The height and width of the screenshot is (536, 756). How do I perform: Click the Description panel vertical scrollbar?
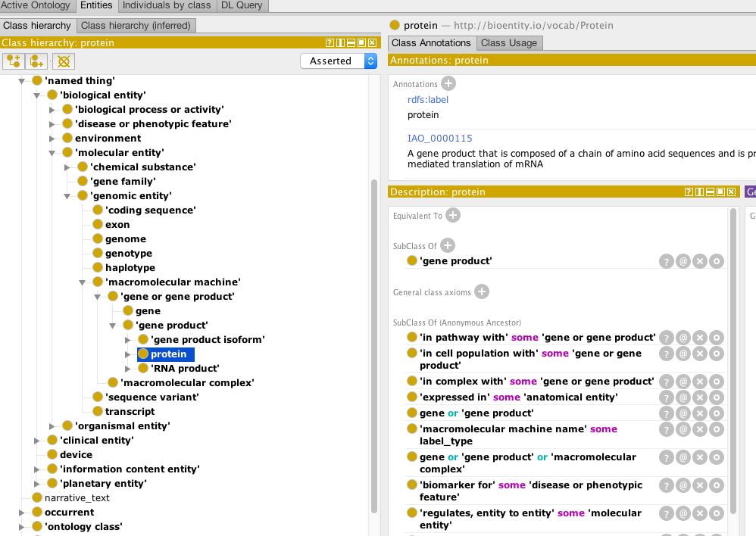tap(733, 362)
